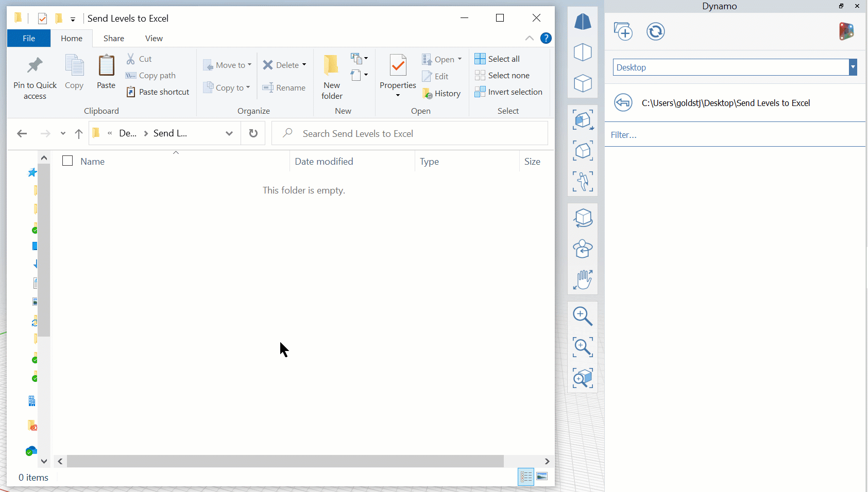Open recent locations dropdown arrow
The image size is (868, 492).
click(63, 133)
